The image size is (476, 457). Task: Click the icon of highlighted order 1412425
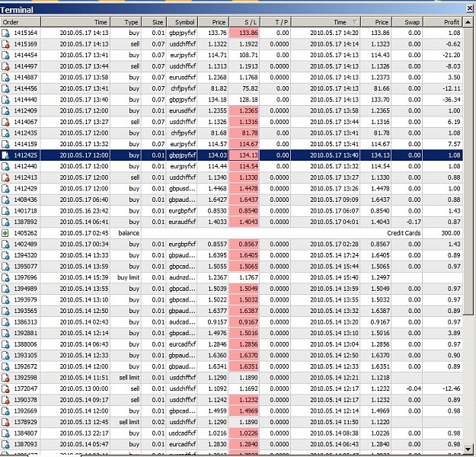tap(5, 155)
